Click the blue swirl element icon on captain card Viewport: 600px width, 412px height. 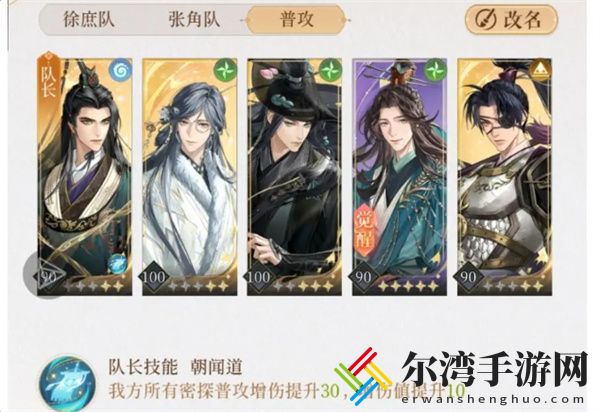pos(121,70)
